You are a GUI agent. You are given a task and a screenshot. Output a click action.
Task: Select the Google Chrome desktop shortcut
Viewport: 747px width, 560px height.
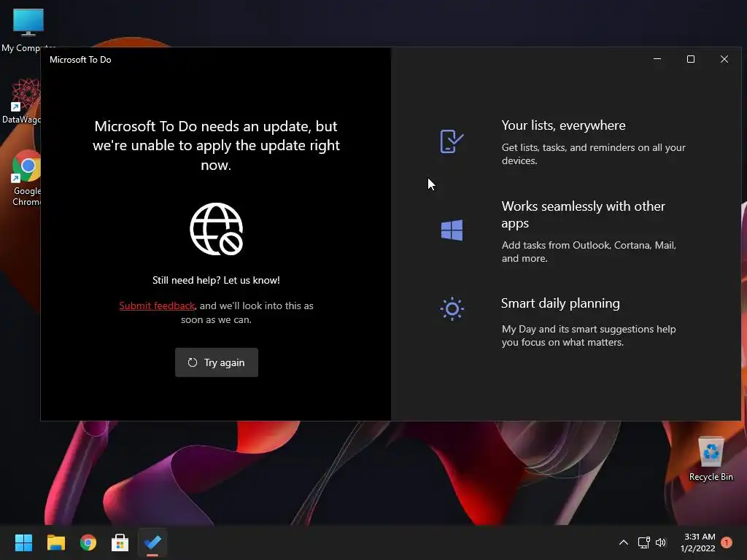tap(27, 179)
